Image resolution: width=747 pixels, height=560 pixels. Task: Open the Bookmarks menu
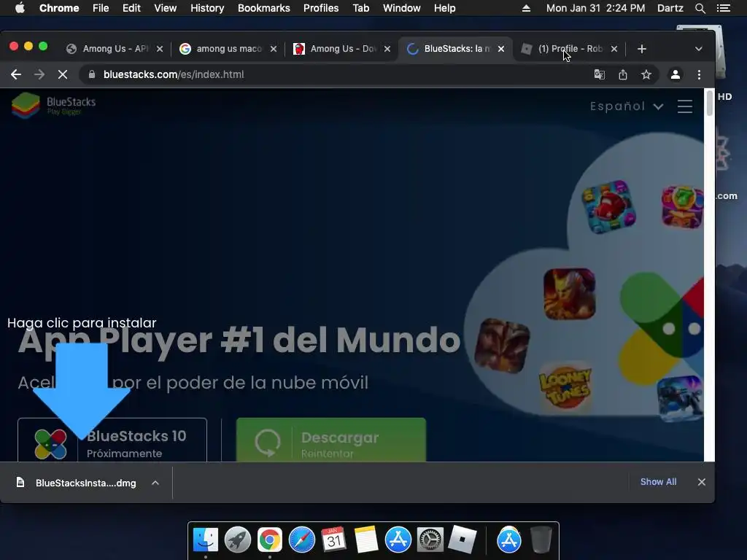[x=264, y=8]
